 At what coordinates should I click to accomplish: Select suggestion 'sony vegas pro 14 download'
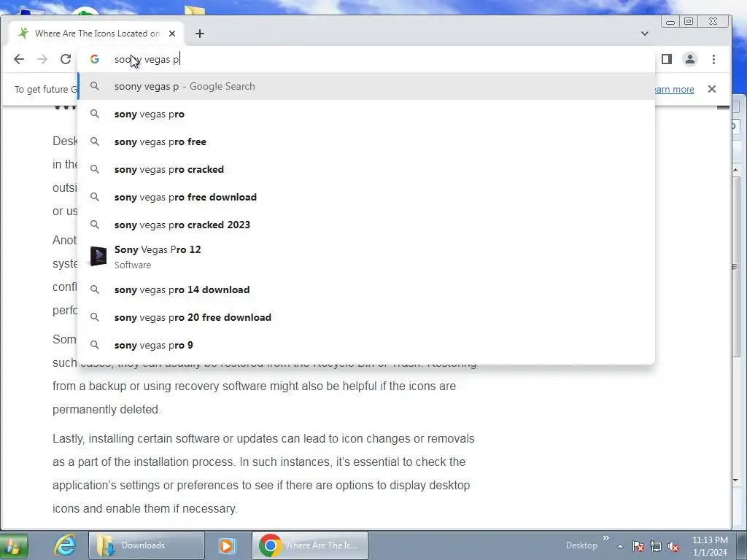pyautogui.click(x=366, y=289)
